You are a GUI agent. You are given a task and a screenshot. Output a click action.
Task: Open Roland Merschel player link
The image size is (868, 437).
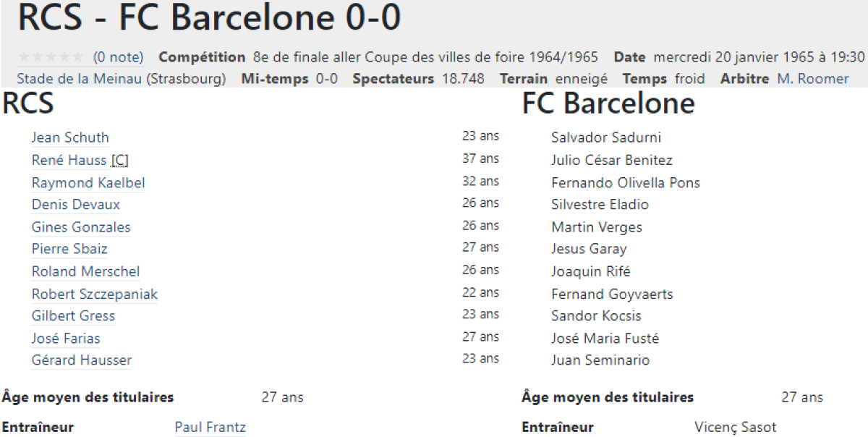click(86, 271)
